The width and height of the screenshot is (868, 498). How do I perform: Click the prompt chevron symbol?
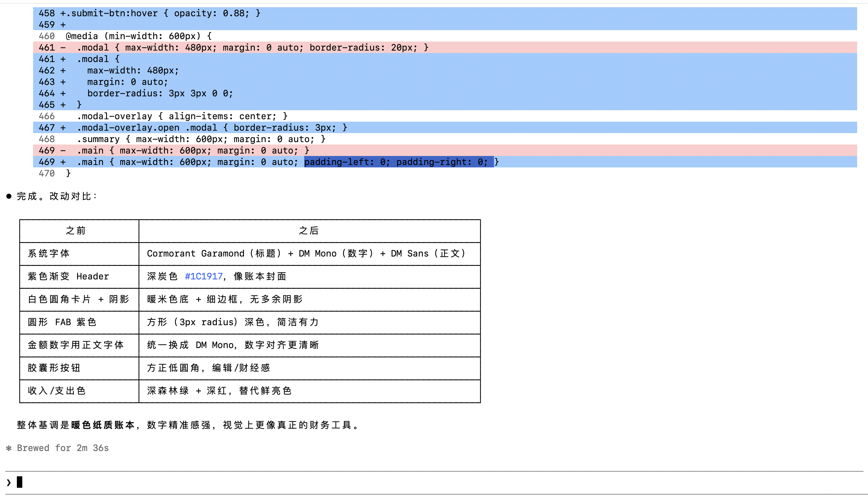(x=8, y=483)
